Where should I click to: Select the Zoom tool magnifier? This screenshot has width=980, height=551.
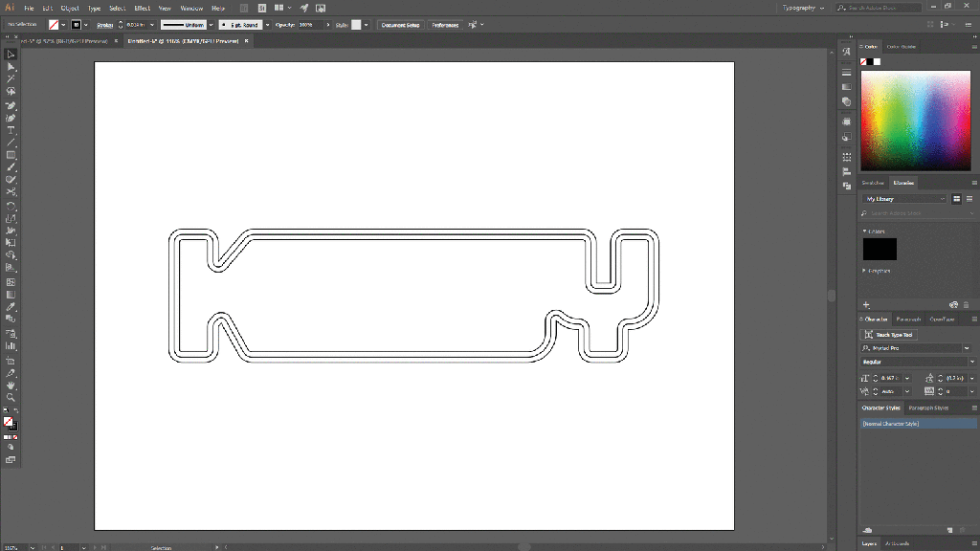[x=11, y=397]
